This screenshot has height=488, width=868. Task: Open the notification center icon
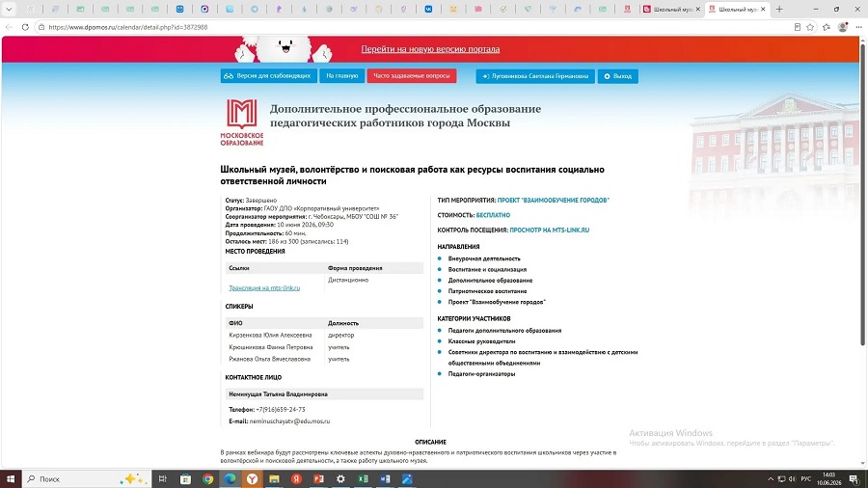(854, 479)
